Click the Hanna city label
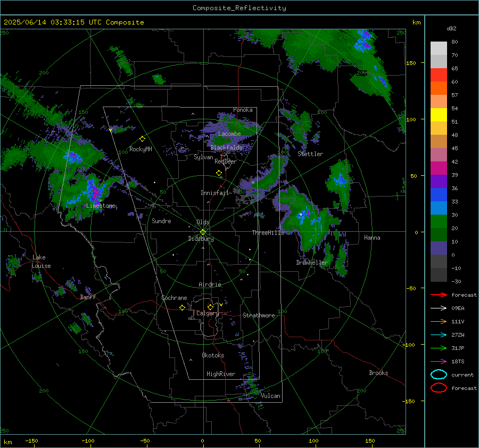The height and width of the screenshot is (448, 479). click(x=372, y=238)
